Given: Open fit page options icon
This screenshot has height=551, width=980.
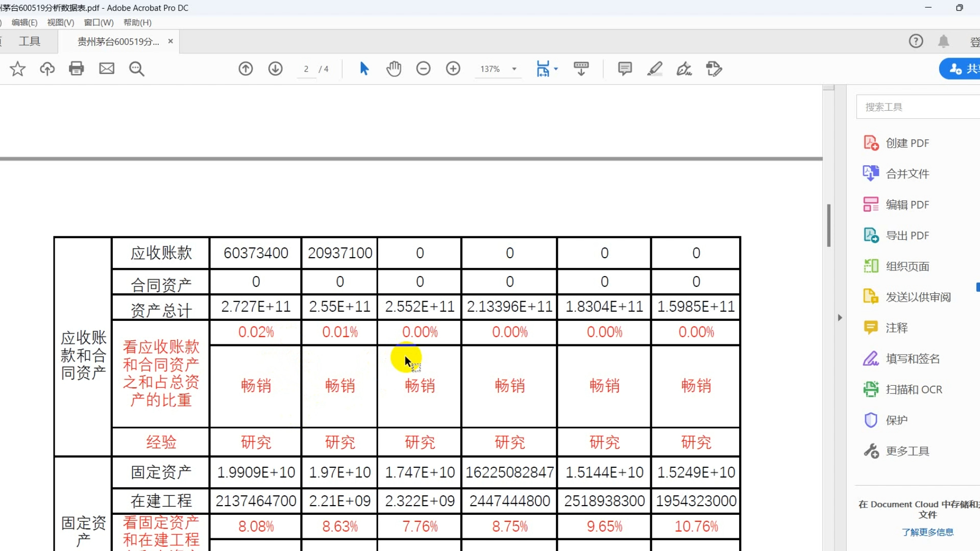Looking at the screenshot, I should 543,68.
